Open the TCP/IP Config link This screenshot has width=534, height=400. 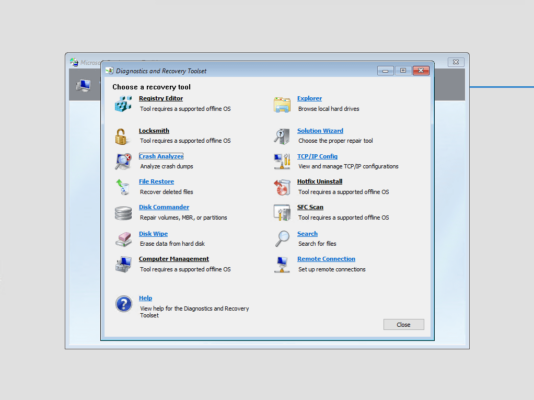[x=317, y=156]
